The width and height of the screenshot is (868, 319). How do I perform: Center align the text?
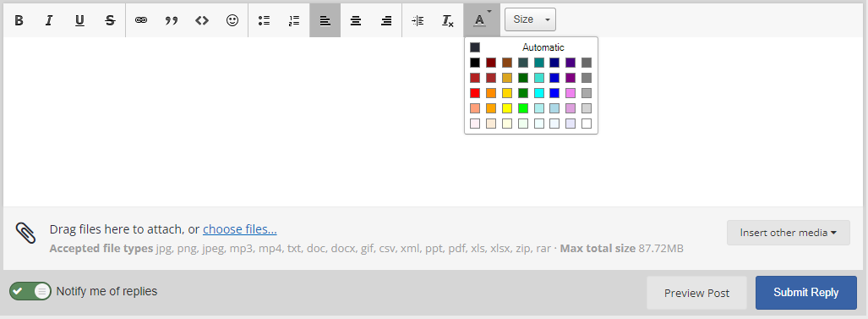click(355, 20)
